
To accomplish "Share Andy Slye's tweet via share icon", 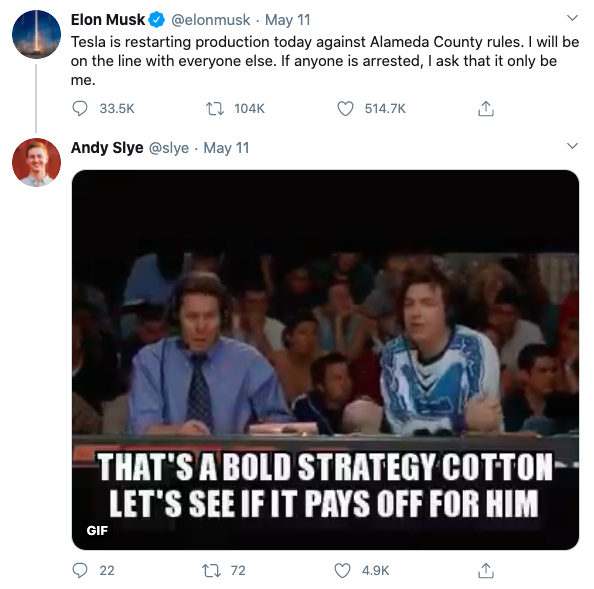I will point(486,570).
